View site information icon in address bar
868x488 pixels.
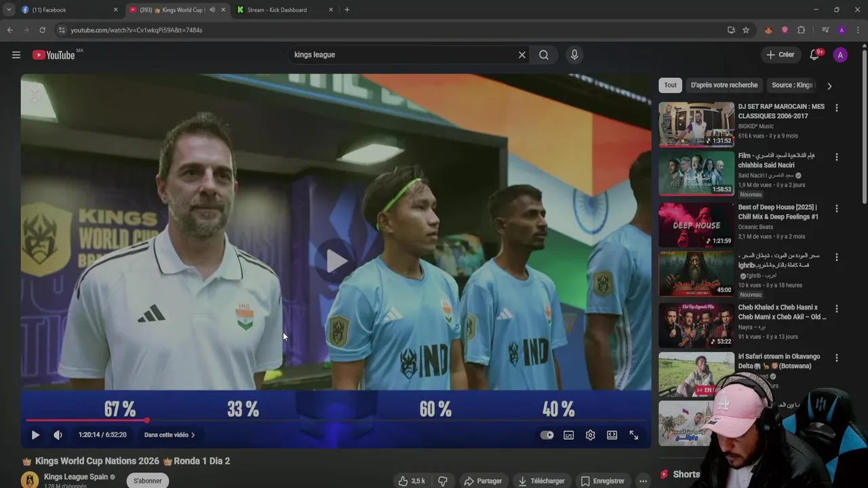click(62, 30)
